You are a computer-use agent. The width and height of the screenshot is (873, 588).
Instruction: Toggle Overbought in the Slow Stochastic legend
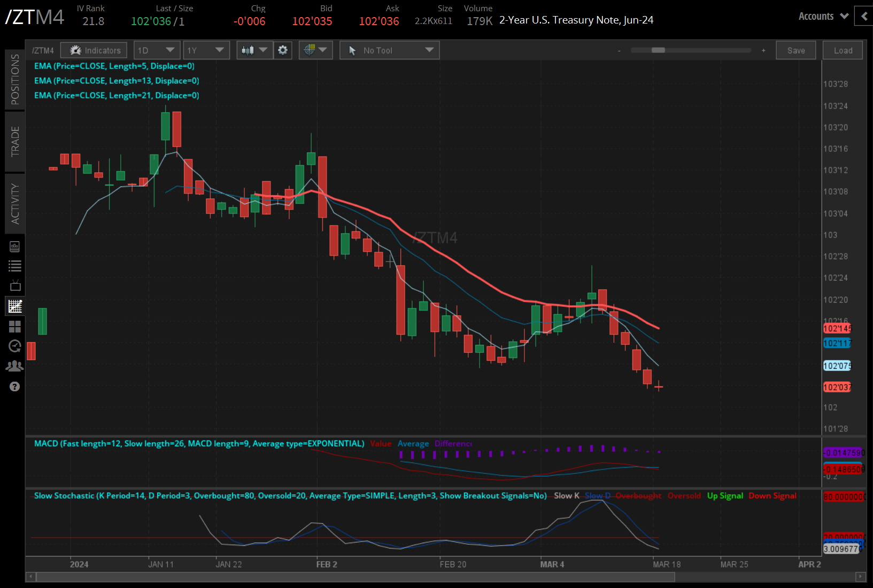click(638, 496)
